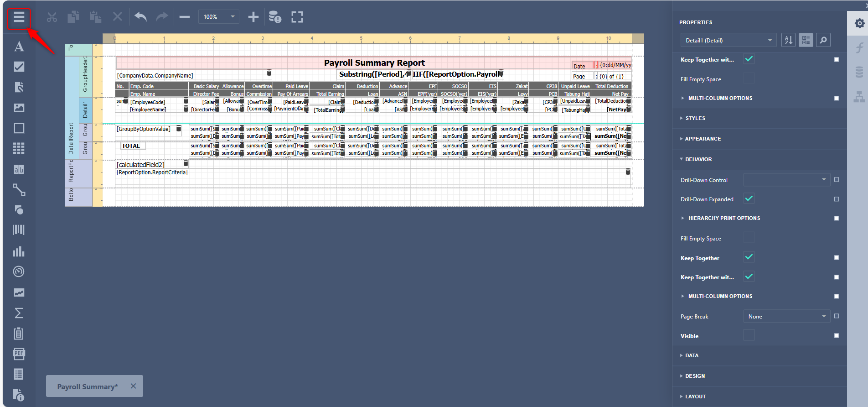The image size is (868, 407).
Task: Click the Paste icon in toolbar
Action: point(95,17)
